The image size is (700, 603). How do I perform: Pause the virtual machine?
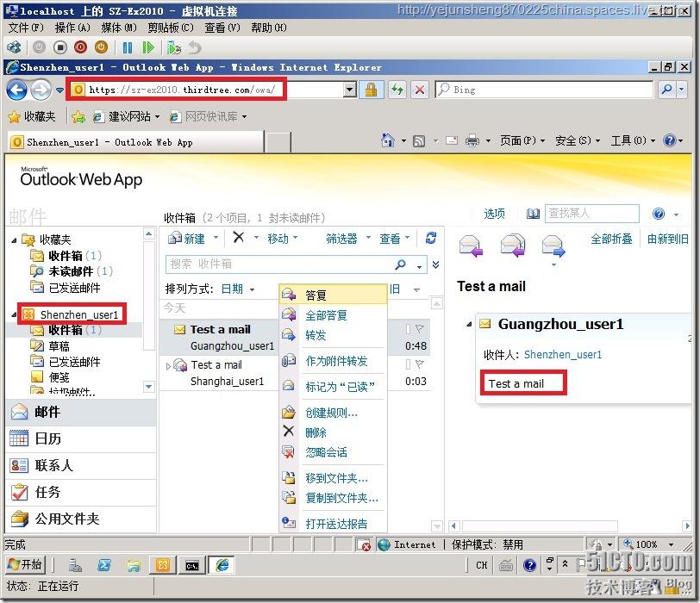pyautogui.click(x=128, y=47)
